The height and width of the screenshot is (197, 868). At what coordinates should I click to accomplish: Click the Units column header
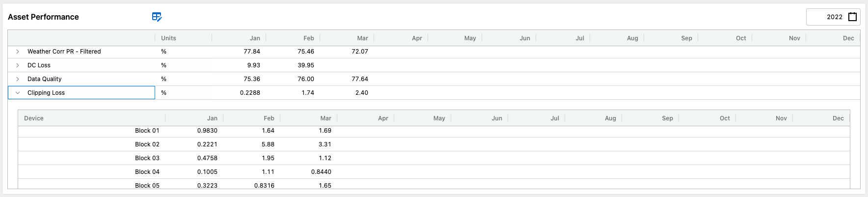tap(168, 38)
